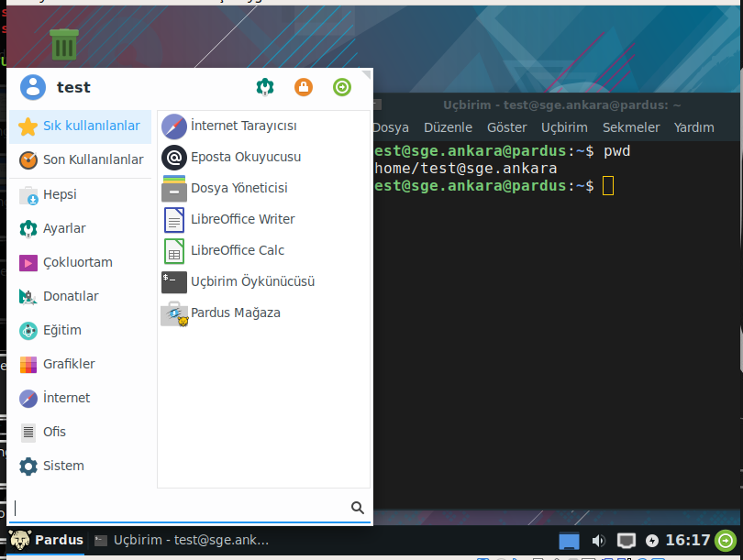The width and height of the screenshot is (743, 560).
Task: Open the Çokluortam category
Action: tap(80, 263)
